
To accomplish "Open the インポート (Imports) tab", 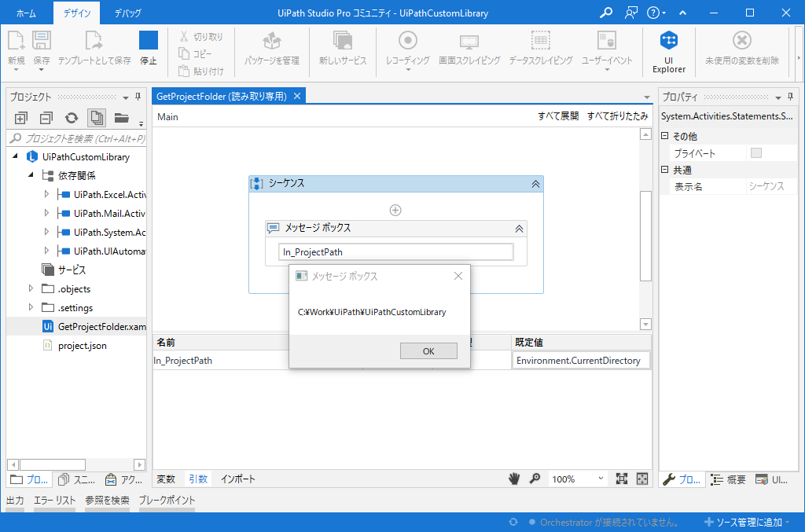I will point(237,479).
